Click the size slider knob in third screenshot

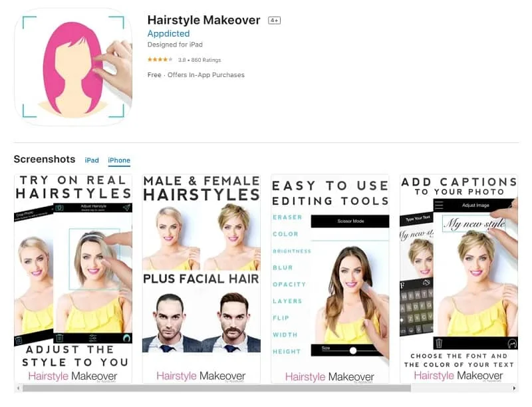tap(353, 350)
